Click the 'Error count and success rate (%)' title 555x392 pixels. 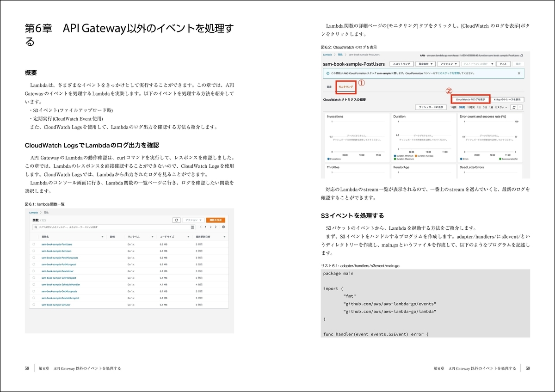click(x=482, y=116)
